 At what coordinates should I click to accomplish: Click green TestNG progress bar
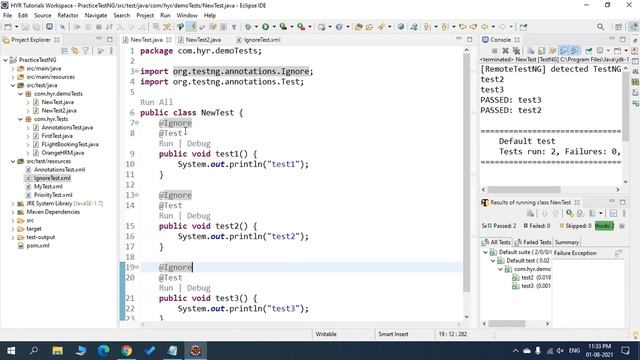(x=604, y=226)
